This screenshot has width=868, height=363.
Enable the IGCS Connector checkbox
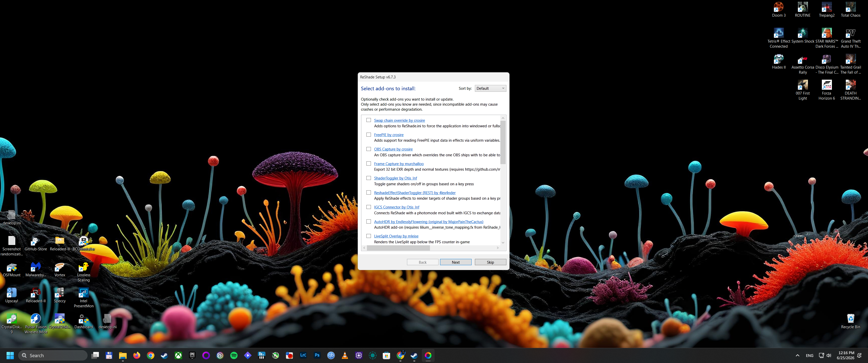coord(369,207)
